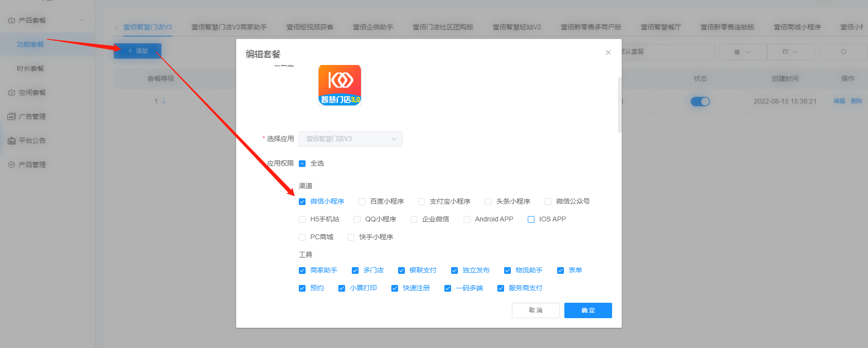Switch to 壹佰商城小程序 tab

click(x=797, y=27)
